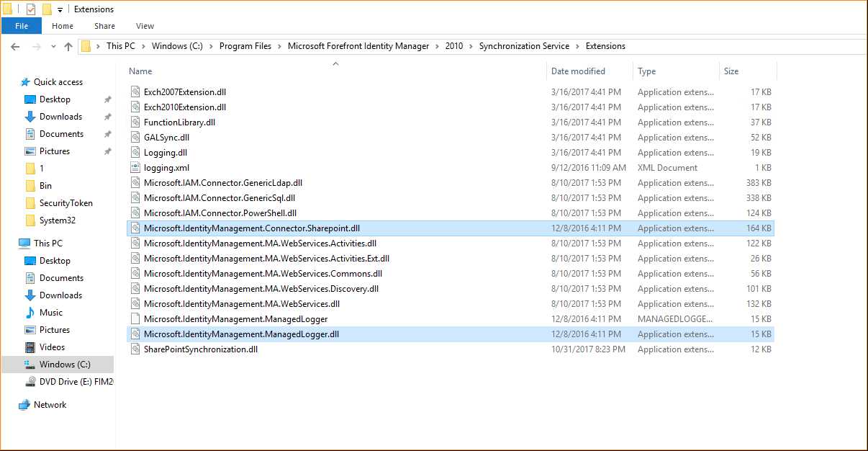The height and width of the screenshot is (451, 868).
Task: Click the Downloads arrow icon under Quick access
Action: 30,117
